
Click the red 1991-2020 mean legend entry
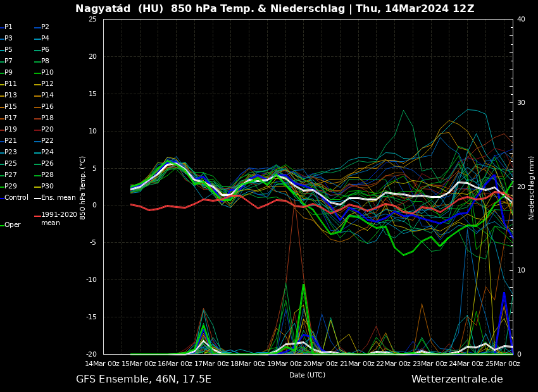(x=58, y=219)
